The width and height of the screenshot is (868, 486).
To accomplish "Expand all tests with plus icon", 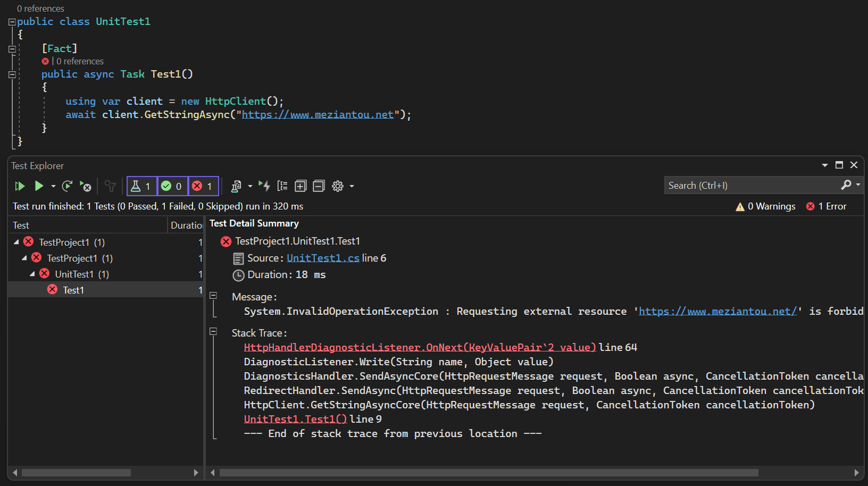I will point(301,186).
